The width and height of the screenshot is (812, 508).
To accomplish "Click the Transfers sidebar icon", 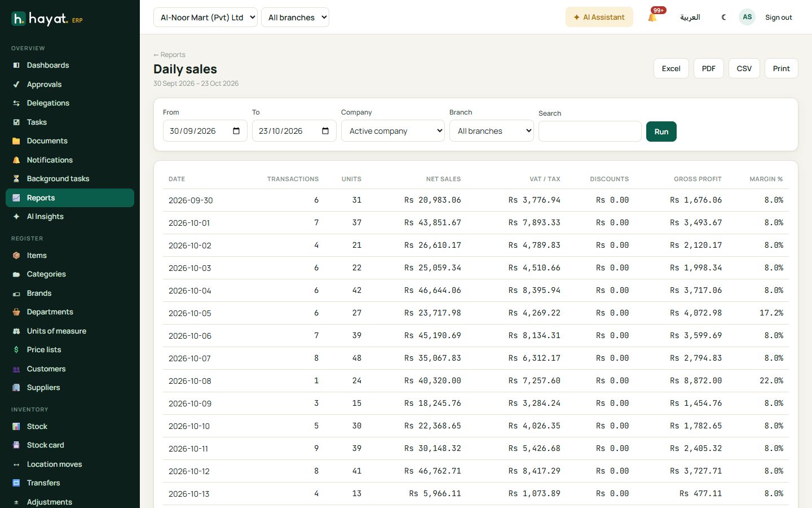I will (16, 483).
